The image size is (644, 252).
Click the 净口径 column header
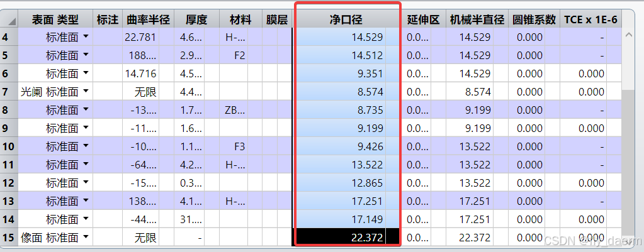click(x=346, y=19)
